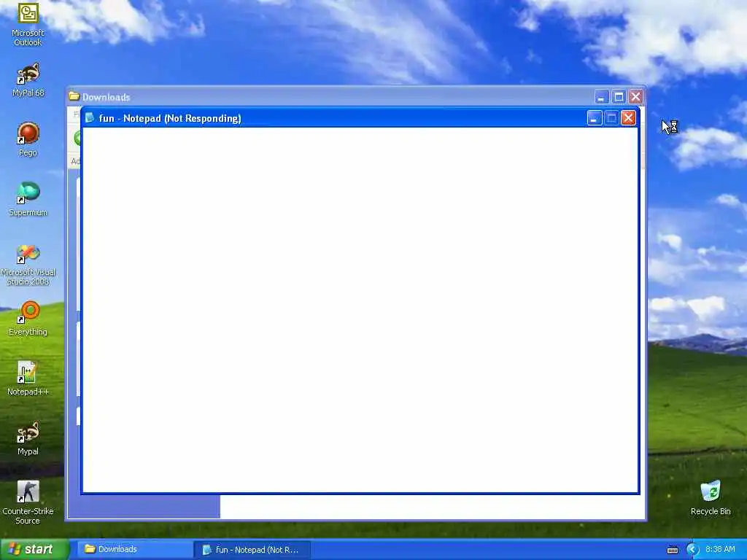Viewport: 747px width, 560px height.
Task: Close the Downloads window
Action: tap(635, 97)
